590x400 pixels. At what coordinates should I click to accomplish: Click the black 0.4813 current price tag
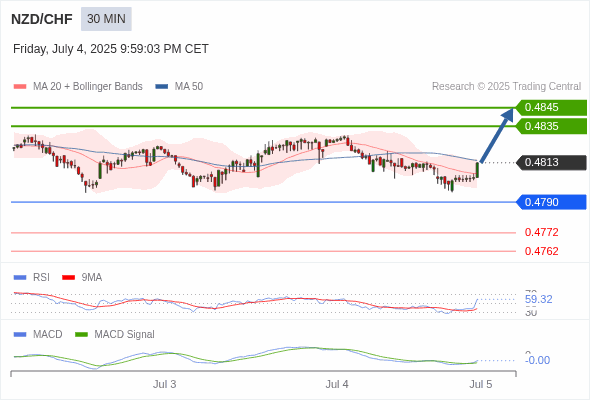pos(551,163)
